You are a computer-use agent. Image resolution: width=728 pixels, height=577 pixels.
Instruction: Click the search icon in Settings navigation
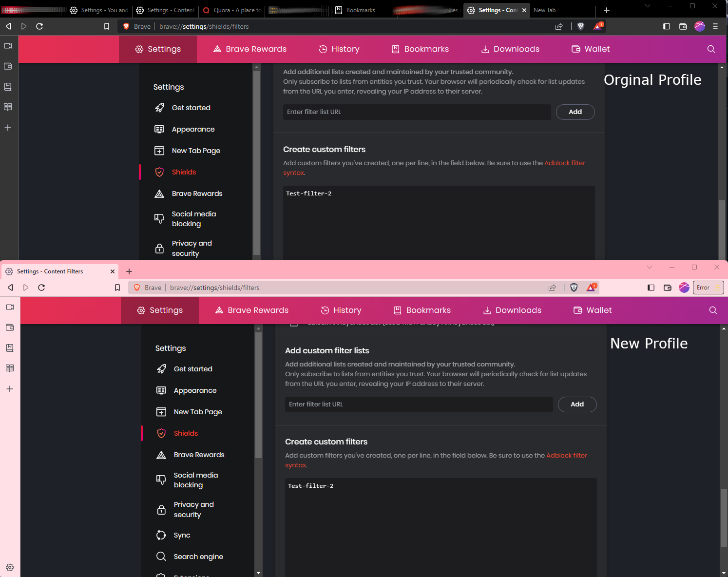[x=711, y=49]
